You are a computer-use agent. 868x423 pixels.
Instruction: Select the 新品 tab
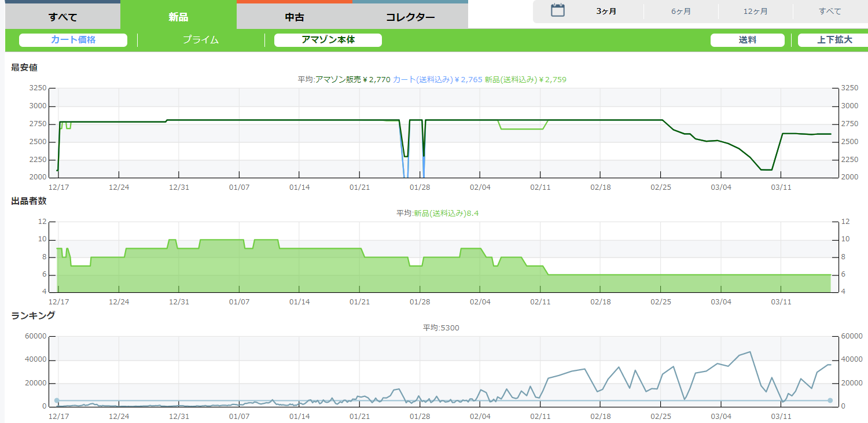coord(178,17)
